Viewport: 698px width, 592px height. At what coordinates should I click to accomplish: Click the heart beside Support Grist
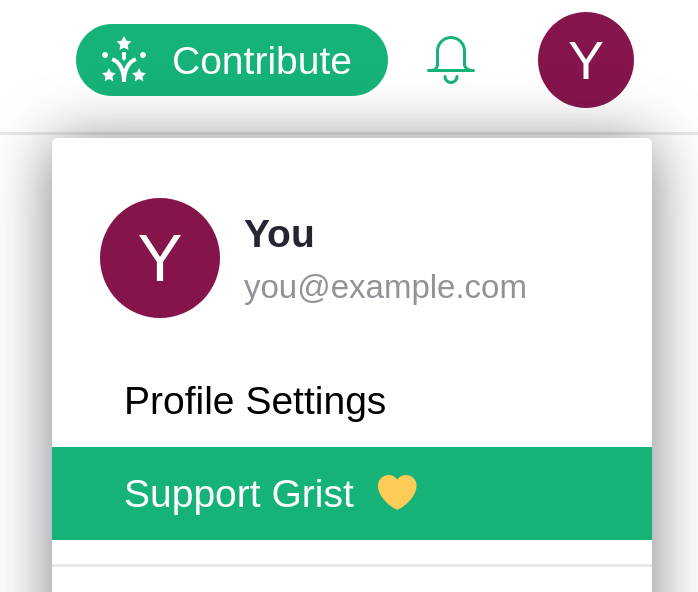[x=397, y=492]
